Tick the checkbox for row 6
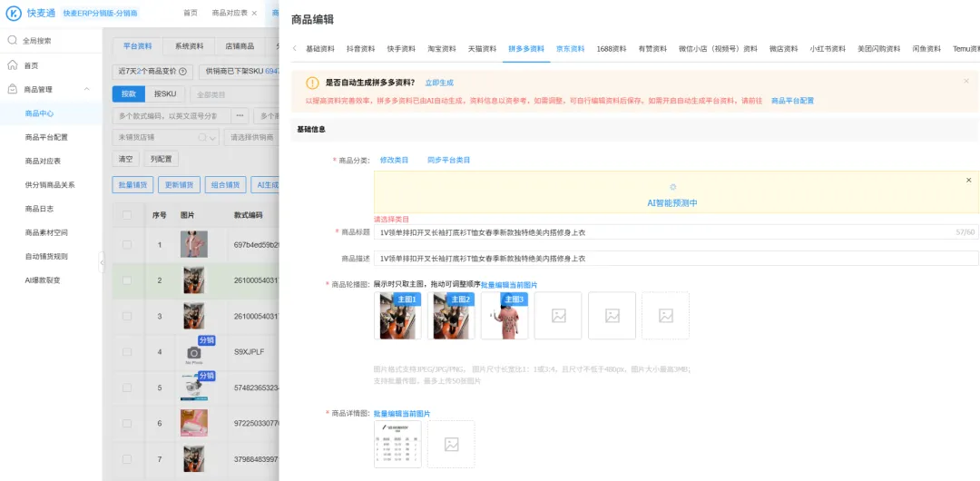 [x=127, y=423]
